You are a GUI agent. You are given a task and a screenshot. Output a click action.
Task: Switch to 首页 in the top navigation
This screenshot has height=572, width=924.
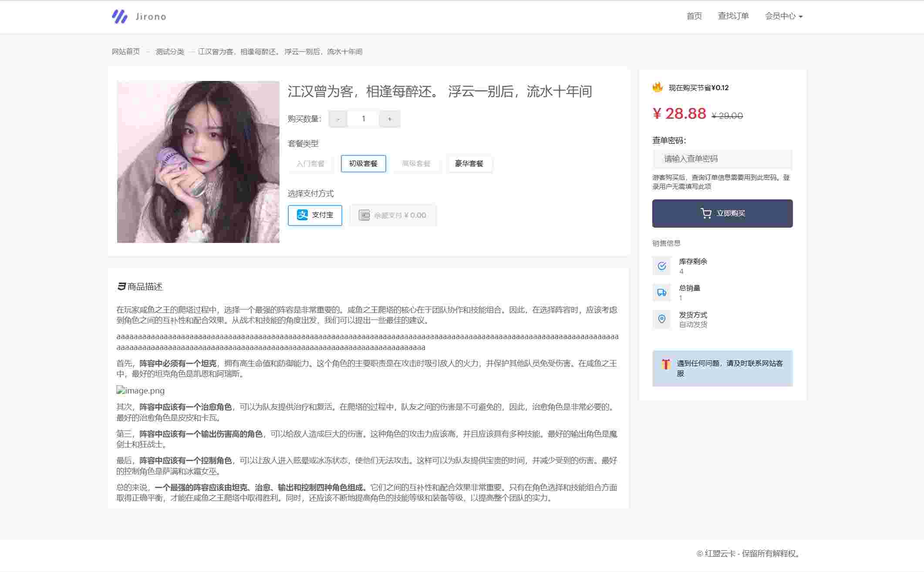coord(695,16)
